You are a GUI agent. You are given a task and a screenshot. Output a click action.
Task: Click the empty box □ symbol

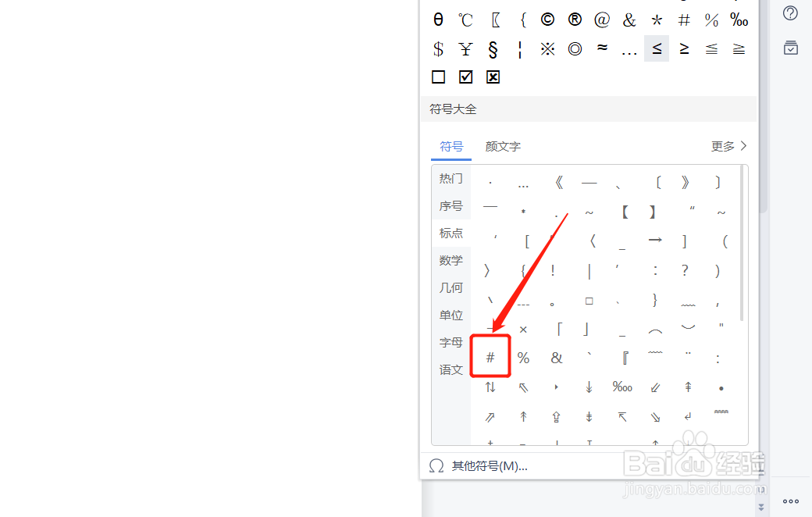(438, 77)
